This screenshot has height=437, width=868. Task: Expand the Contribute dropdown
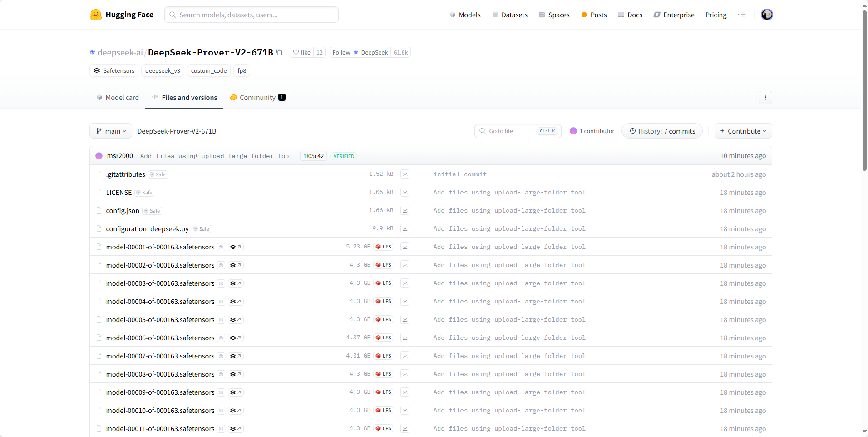click(x=743, y=131)
